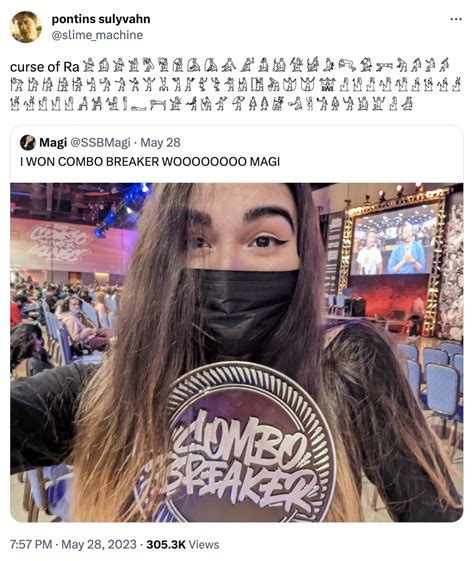Go to the @SSBMagi handle
The width and height of the screenshot is (474, 561).
100,143
